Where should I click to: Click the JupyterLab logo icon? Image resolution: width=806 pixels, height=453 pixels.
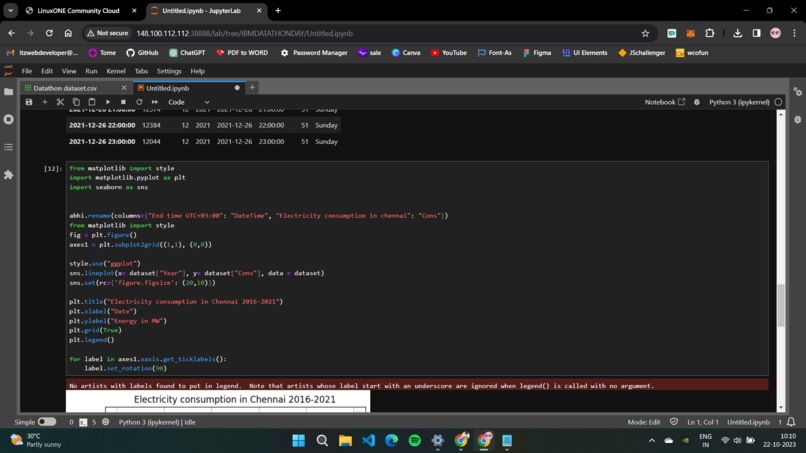[8, 71]
